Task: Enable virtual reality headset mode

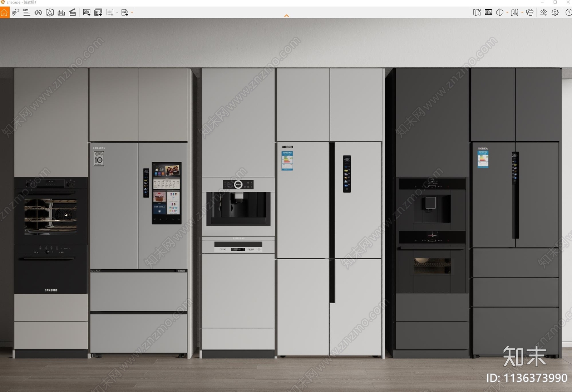Action: tap(530, 13)
